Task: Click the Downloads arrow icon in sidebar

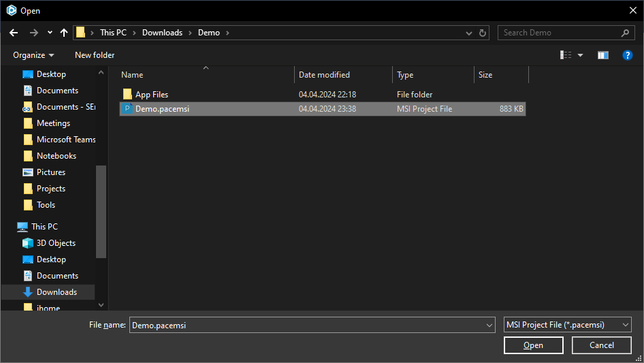Action: [x=28, y=292]
